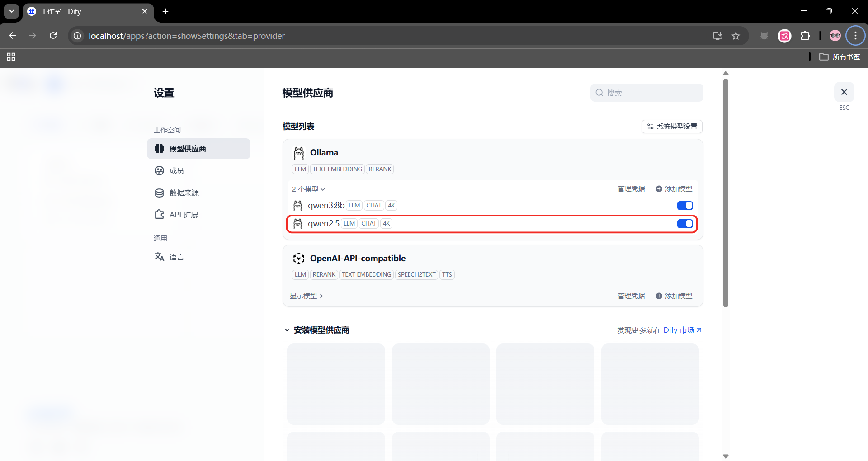The height and width of the screenshot is (461, 868).
Task: Go back to the previous page
Action: (13, 36)
